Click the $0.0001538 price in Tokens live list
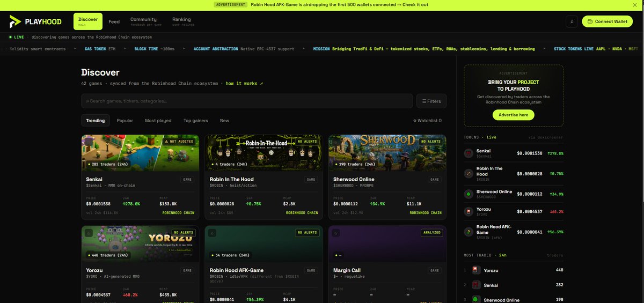644x303 pixels. (x=530, y=153)
